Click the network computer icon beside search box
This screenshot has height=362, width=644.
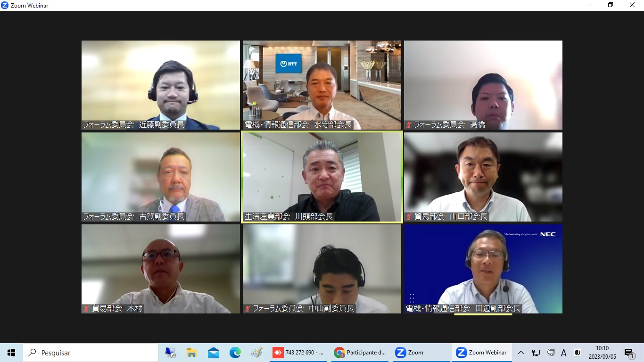[170, 353]
